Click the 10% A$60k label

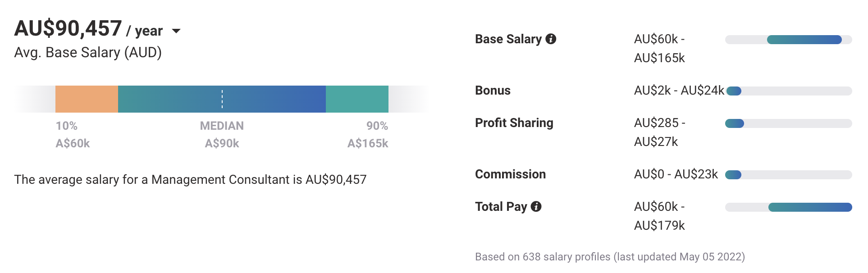[x=73, y=135]
